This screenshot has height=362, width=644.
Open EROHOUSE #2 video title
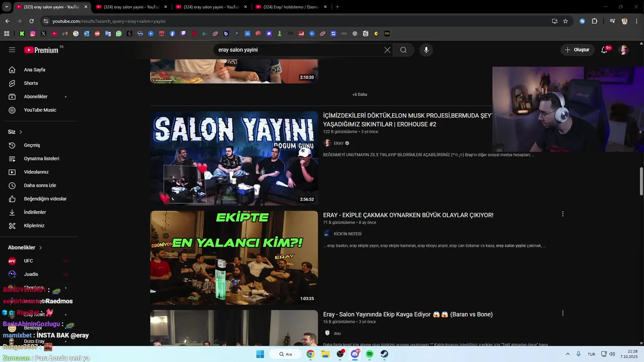point(408,120)
